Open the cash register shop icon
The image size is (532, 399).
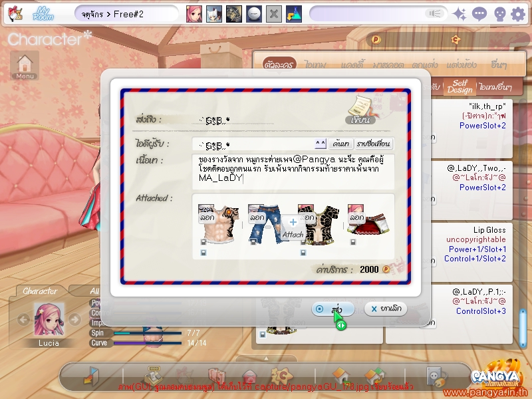pyautogui.click(x=154, y=376)
